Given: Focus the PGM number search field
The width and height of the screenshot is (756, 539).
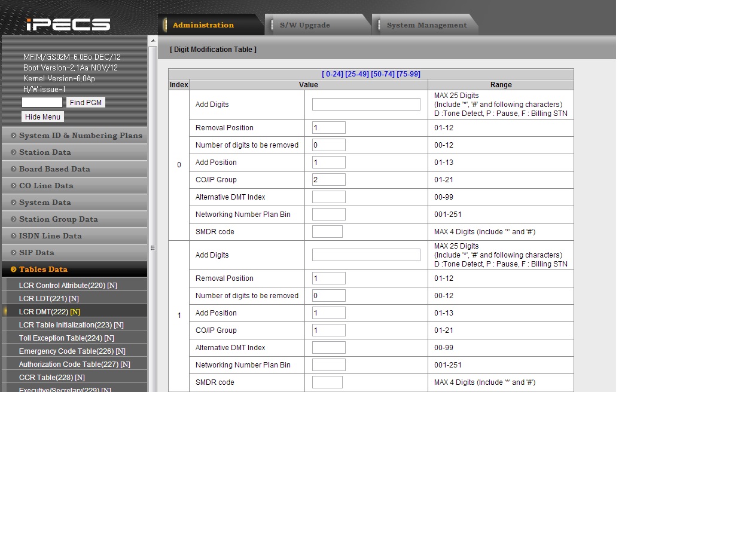Looking at the screenshot, I should coord(42,102).
